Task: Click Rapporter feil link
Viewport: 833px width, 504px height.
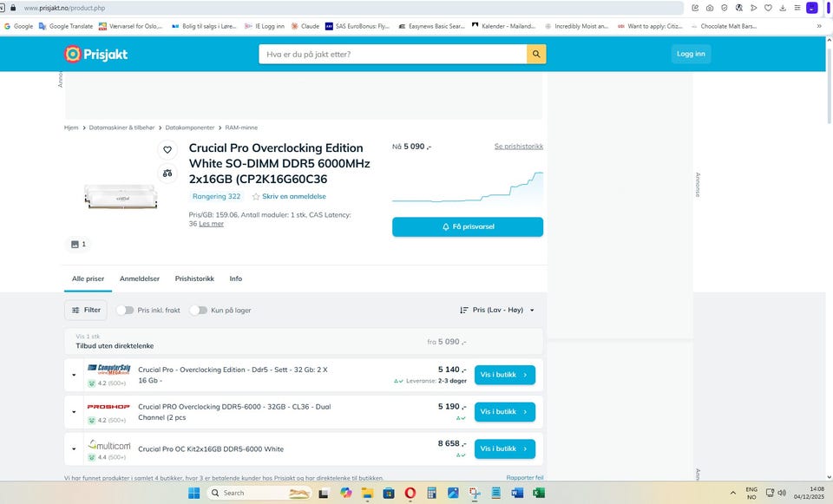Action: [525, 478]
